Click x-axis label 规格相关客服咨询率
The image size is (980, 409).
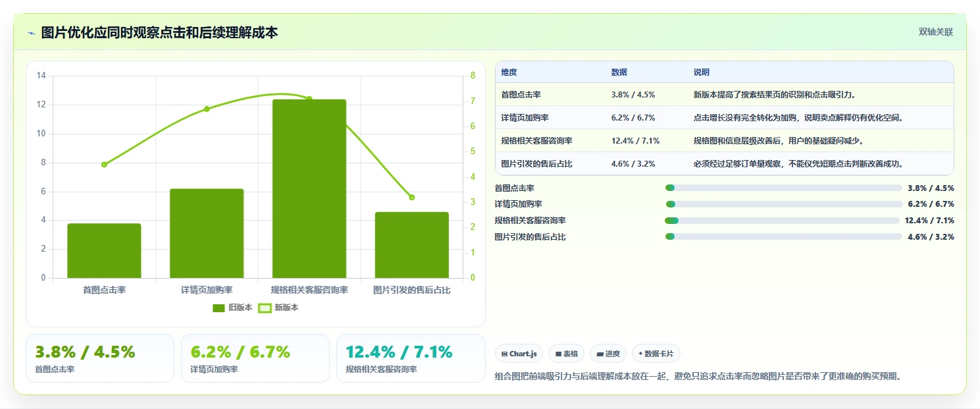coord(309,290)
